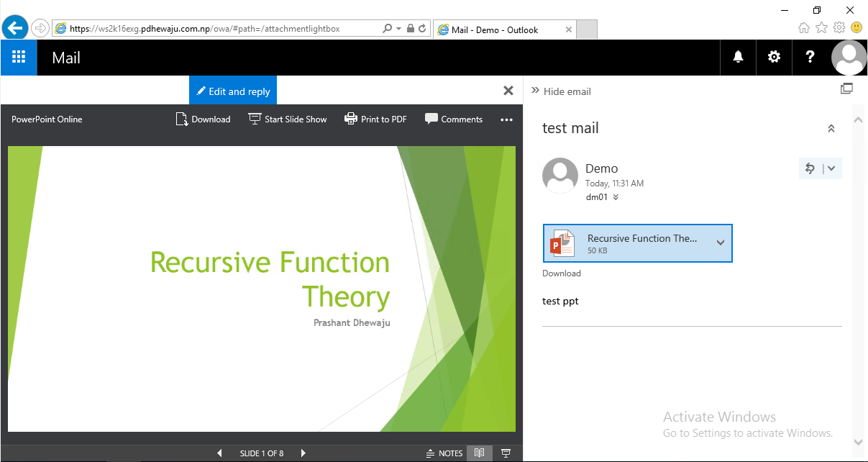This screenshot has height=462, width=868.
Task: Open the reply options dropdown arrow
Action: [x=830, y=168]
